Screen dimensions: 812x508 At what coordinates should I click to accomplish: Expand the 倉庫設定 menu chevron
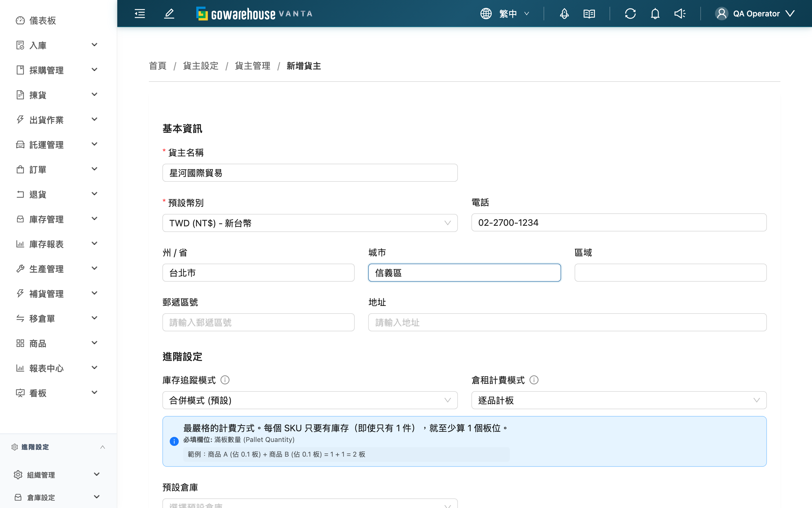coord(97,497)
